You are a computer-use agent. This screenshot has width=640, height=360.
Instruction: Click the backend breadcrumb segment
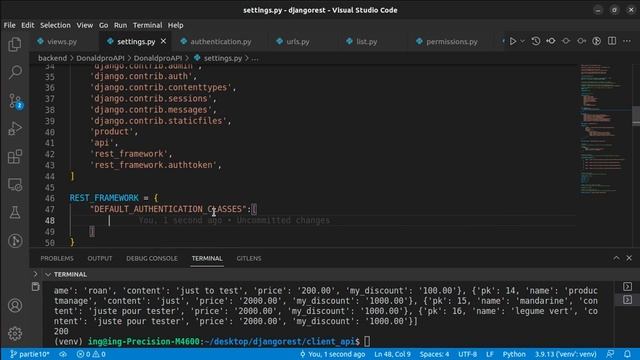click(x=52, y=58)
